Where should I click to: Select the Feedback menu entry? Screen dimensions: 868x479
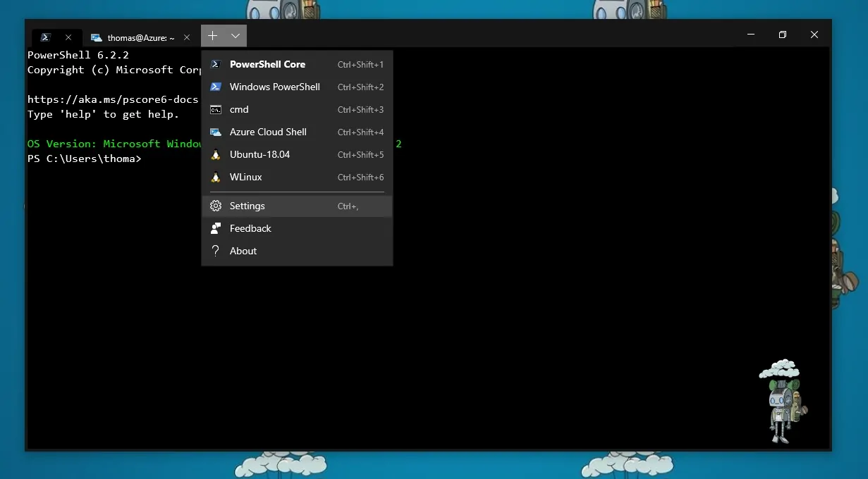(250, 228)
